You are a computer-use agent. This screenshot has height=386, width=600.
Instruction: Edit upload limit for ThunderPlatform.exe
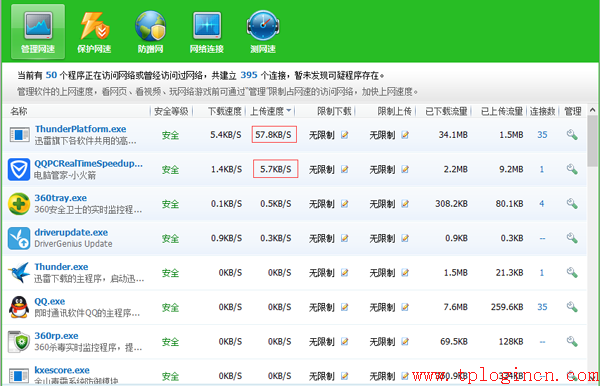(405, 135)
